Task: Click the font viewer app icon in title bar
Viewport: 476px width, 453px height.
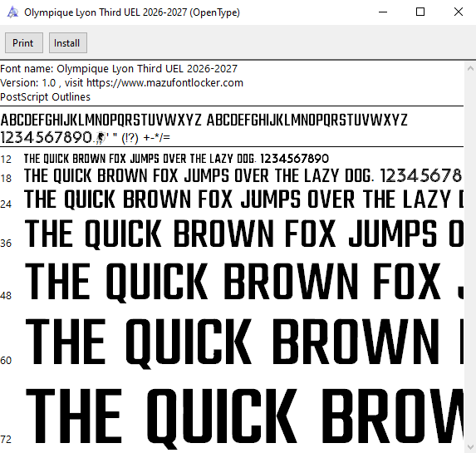Action: [x=12, y=12]
